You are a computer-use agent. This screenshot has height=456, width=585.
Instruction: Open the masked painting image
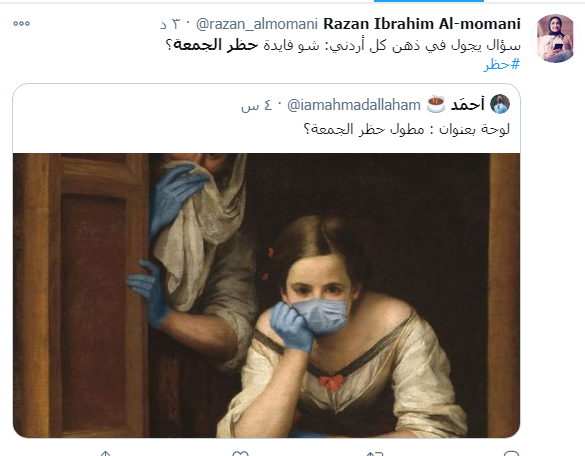click(266, 295)
